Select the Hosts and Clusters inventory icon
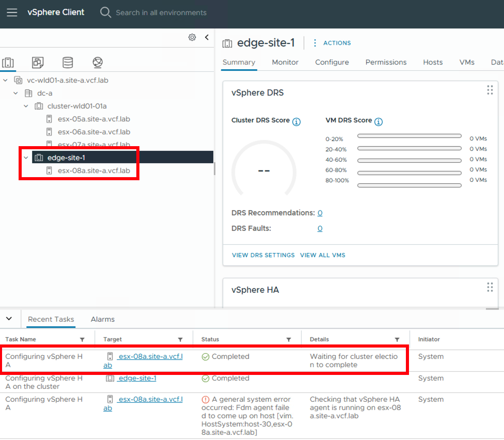 pyautogui.click(x=8, y=62)
